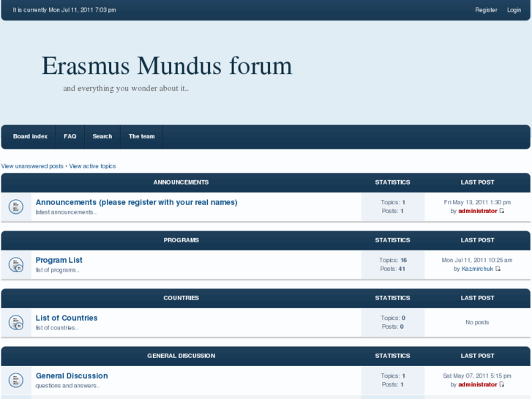Screen dimensions: 532x399
Task: Open The team tab
Action: coord(141,136)
